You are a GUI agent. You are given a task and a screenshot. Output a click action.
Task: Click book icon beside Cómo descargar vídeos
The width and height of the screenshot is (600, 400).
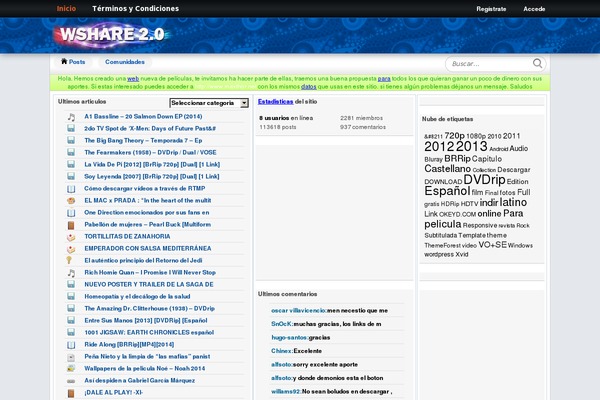[x=71, y=189]
